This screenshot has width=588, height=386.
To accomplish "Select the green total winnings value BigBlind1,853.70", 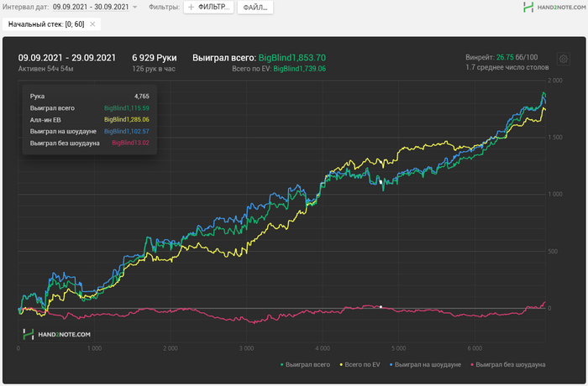I will [292, 58].
